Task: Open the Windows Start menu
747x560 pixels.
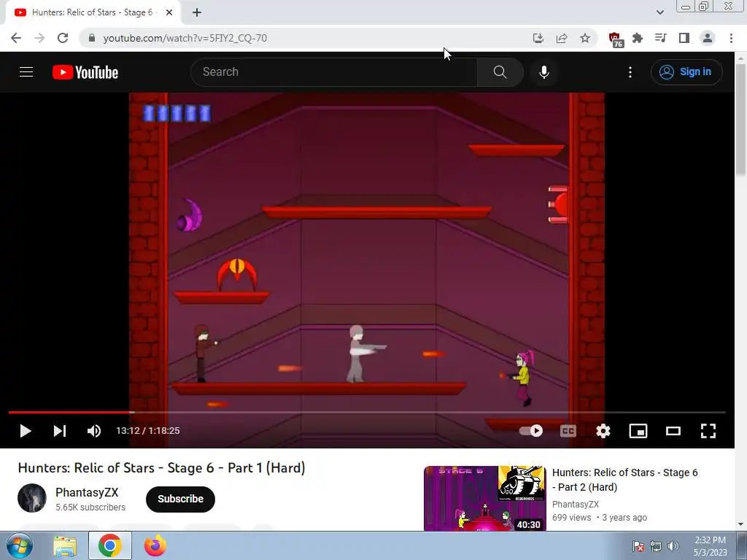Action: point(20,545)
